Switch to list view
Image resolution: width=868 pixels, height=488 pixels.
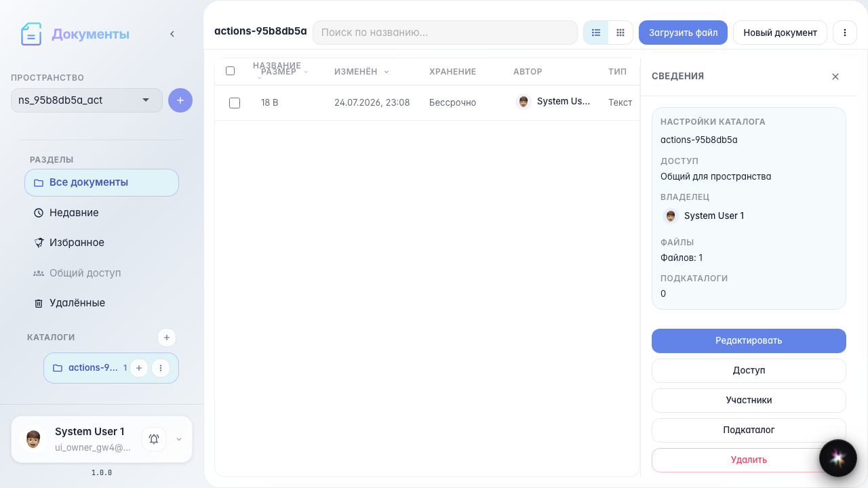[x=596, y=33]
